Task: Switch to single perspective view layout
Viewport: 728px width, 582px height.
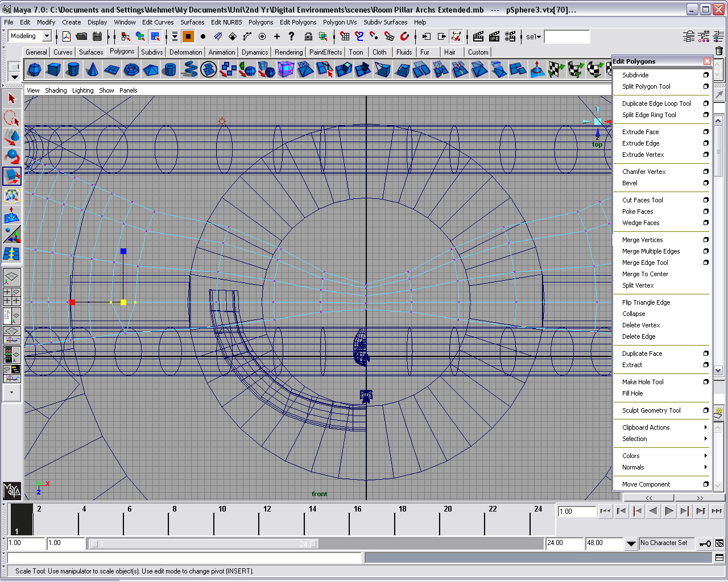Action: pyautogui.click(x=12, y=277)
